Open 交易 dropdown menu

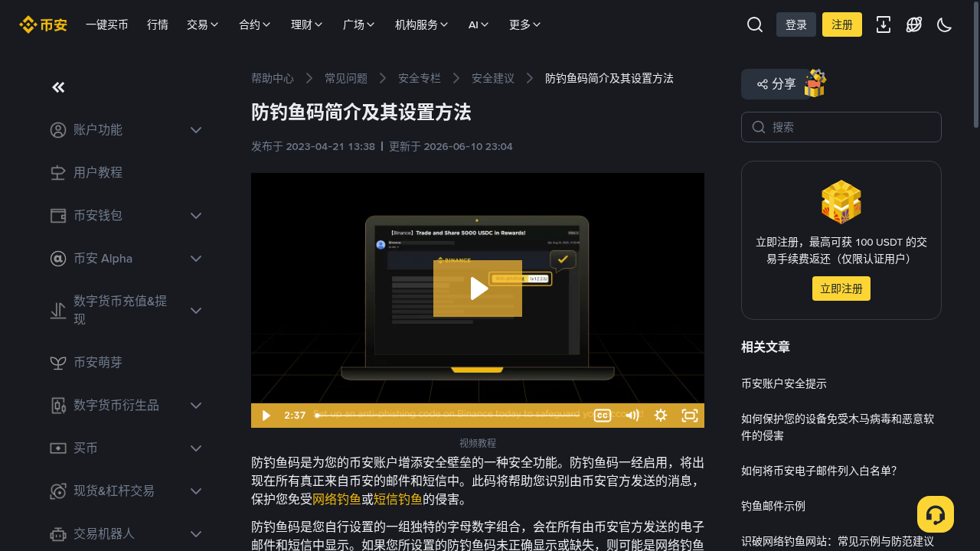[x=203, y=24]
